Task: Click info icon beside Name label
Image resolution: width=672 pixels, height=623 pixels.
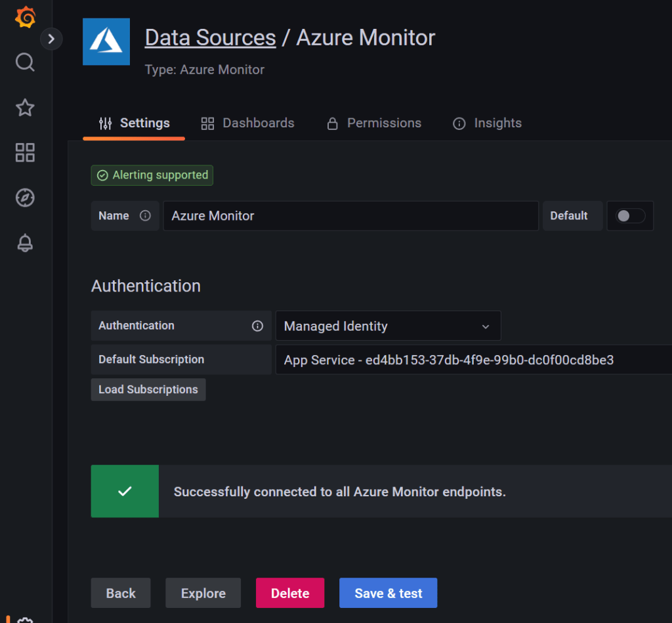Action: pos(145,216)
